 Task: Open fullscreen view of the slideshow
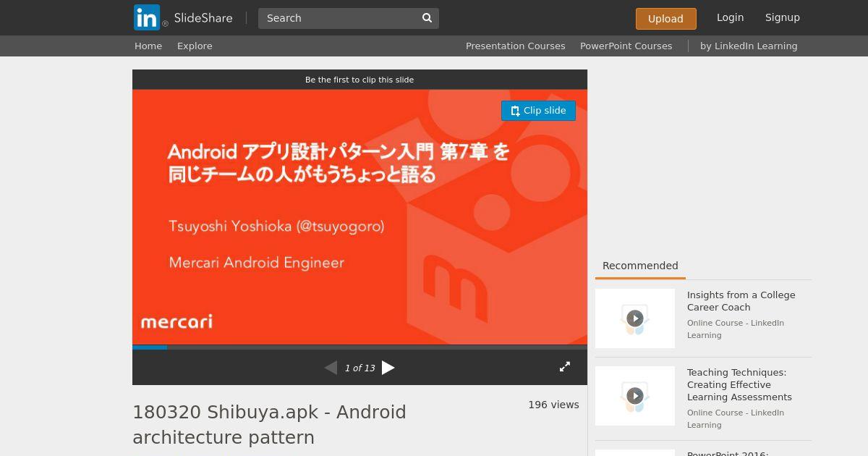(565, 367)
